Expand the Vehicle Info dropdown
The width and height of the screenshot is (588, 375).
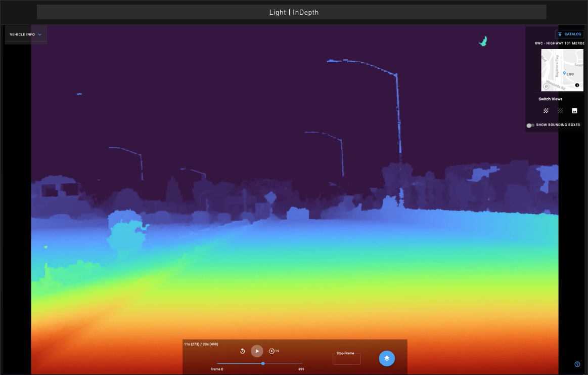point(25,34)
